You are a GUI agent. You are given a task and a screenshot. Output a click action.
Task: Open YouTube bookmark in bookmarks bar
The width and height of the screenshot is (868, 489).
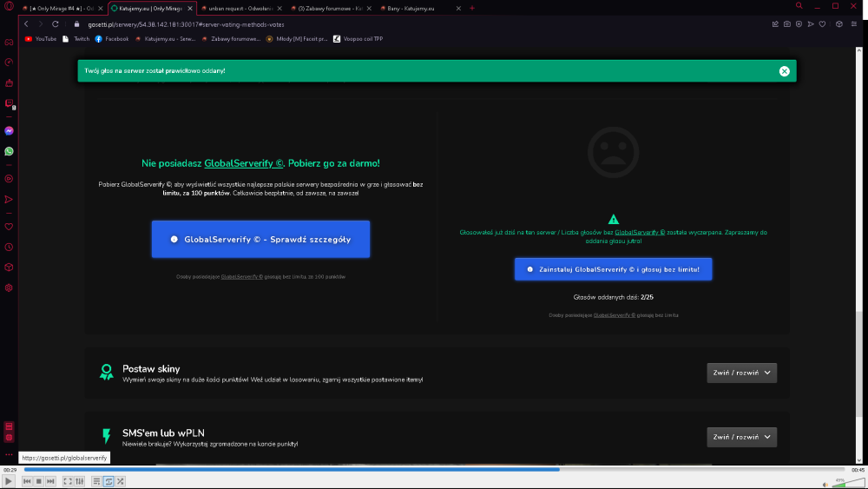tap(41, 39)
